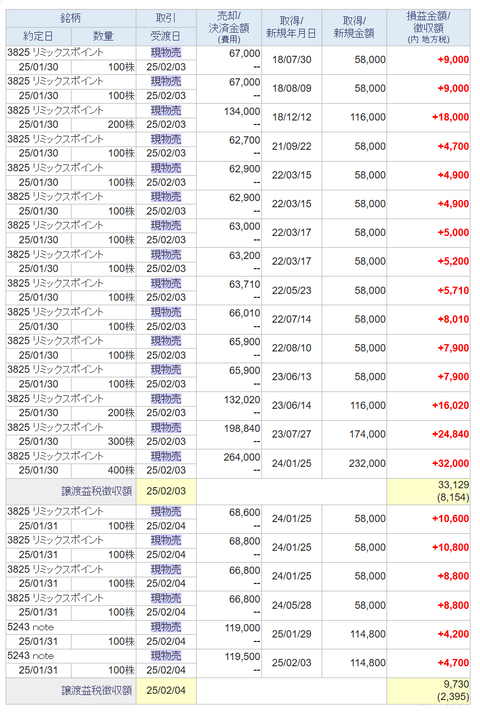Click the profit value +8,010
Image resolution: width=480 pixels, height=713 pixels.
click(x=453, y=319)
